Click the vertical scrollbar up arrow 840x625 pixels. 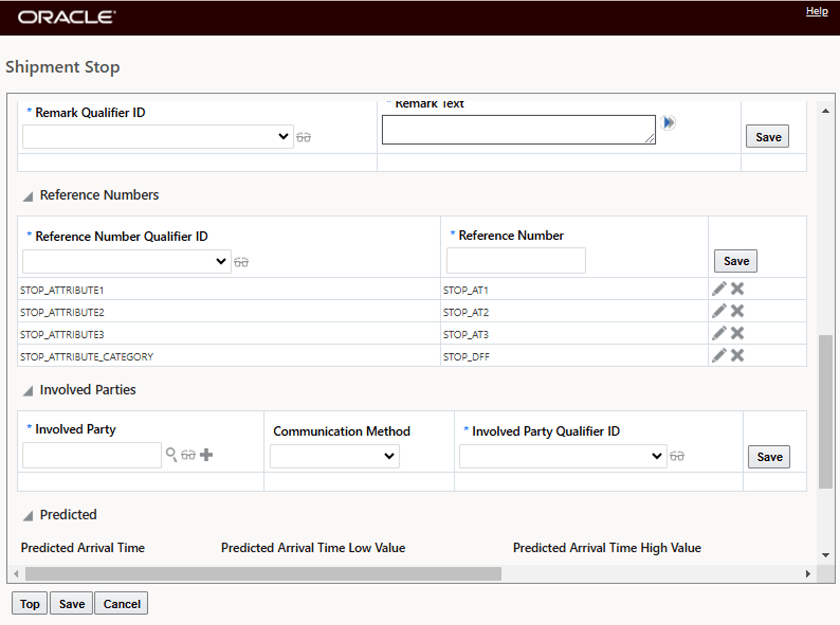click(x=826, y=110)
